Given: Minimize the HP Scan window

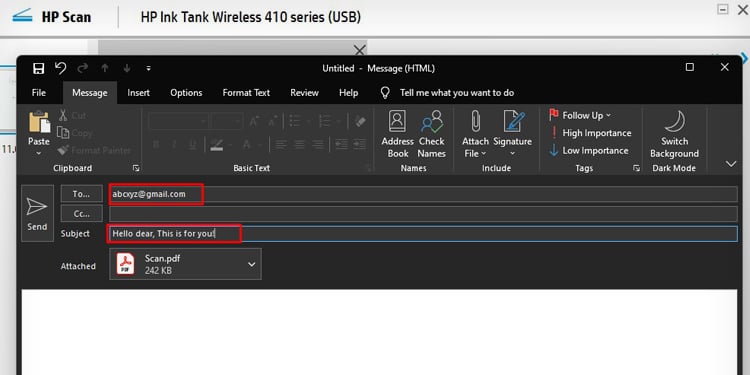Looking at the screenshot, I should point(724,9).
